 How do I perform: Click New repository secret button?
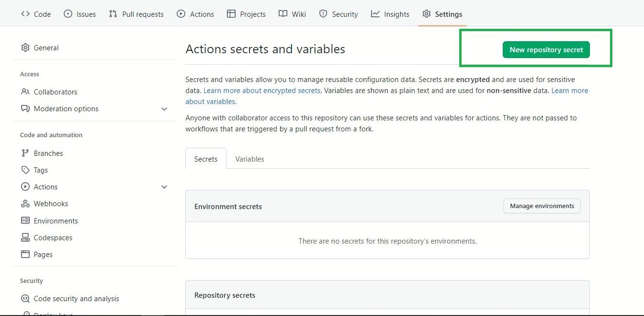[x=546, y=50]
